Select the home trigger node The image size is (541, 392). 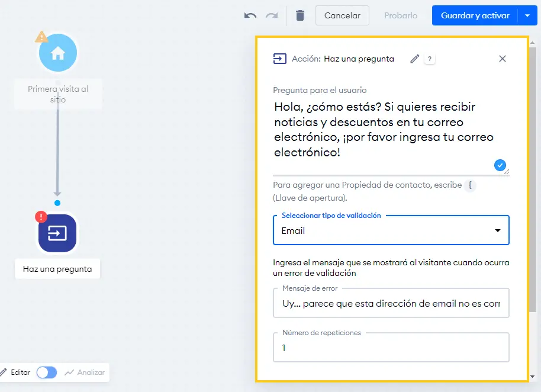click(x=58, y=53)
